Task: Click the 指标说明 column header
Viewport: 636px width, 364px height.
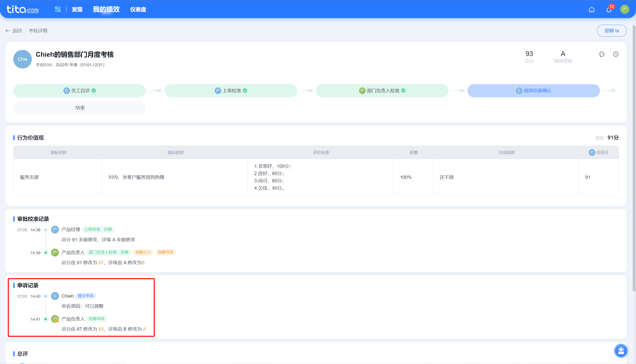Action: click(175, 152)
